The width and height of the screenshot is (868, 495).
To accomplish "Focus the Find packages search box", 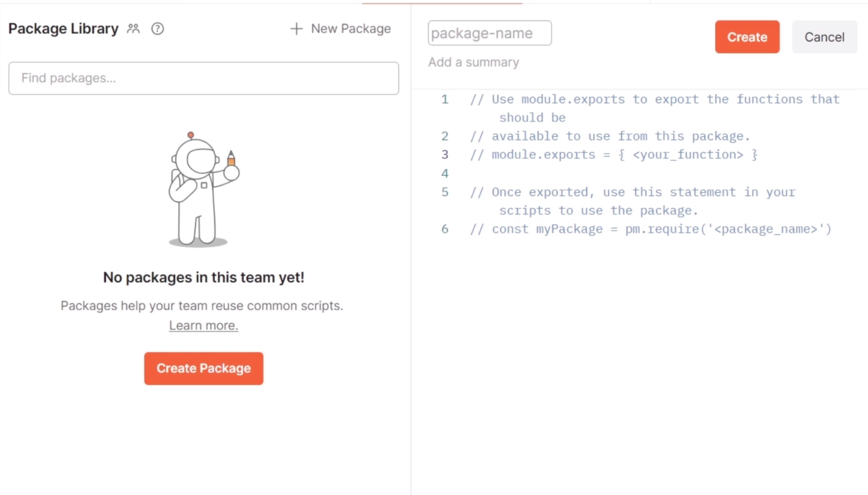I will click(203, 78).
